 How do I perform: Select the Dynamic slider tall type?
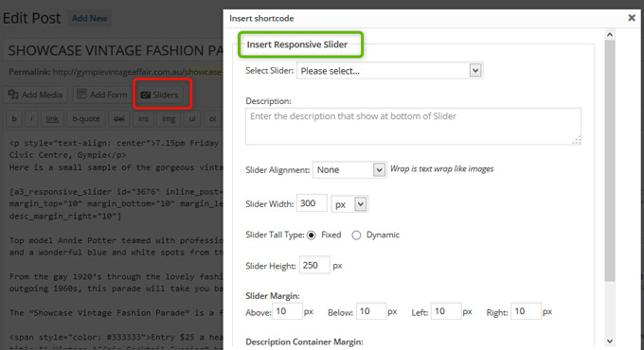tap(356, 236)
